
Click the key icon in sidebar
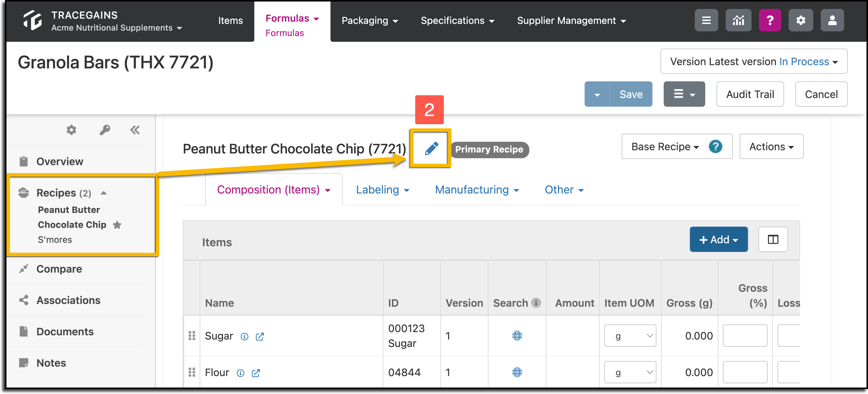click(x=105, y=130)
